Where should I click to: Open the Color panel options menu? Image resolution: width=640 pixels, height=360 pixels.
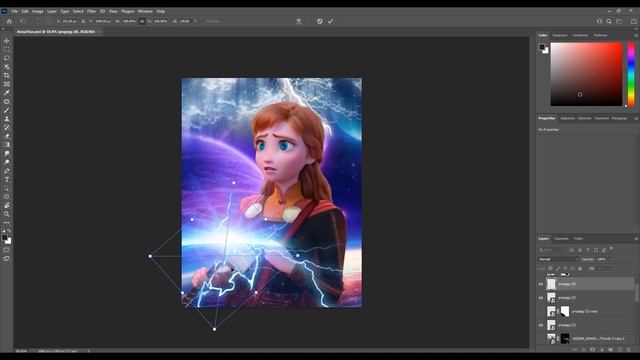point(636,36)
